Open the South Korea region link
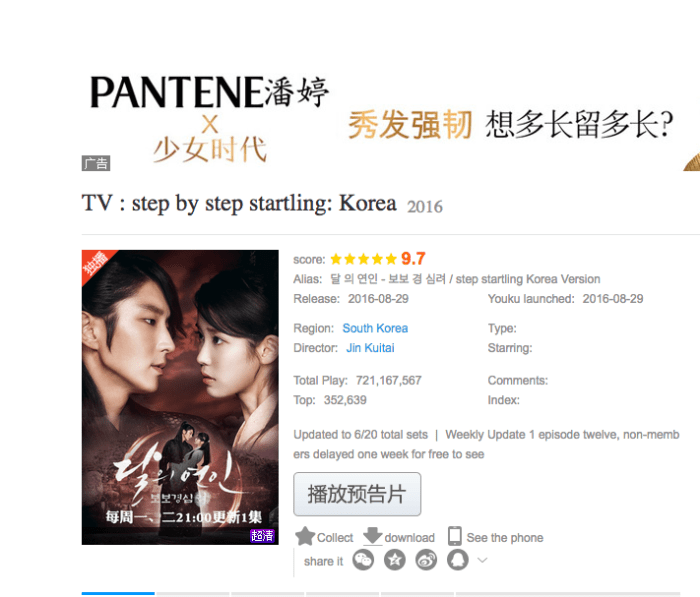This screenshot has height=597, width=700. [375, 328]
